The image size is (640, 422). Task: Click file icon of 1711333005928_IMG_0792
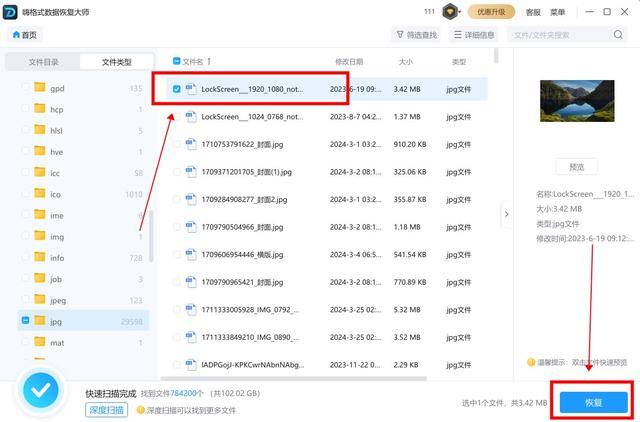pyautogui.click(x=191, y=309)
